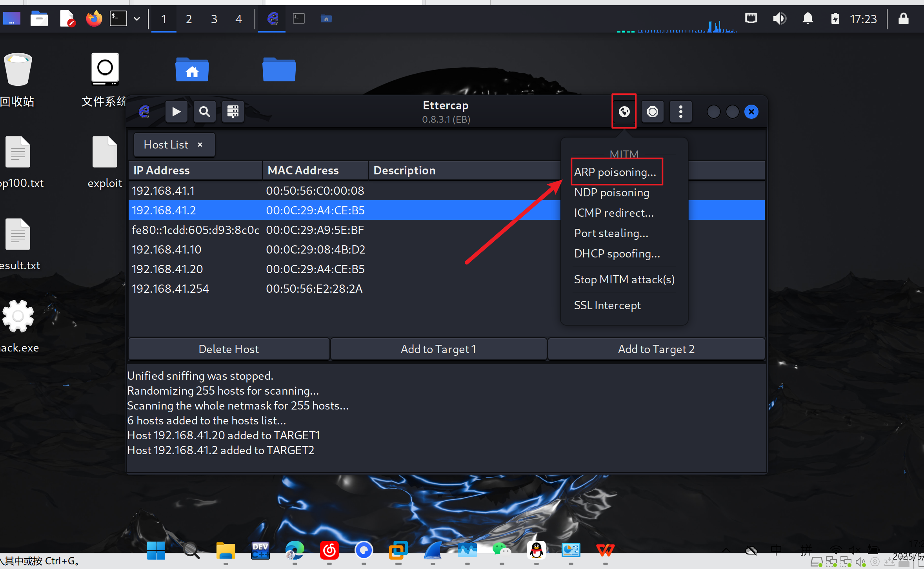Open the hosts list icon in toolbar
The height and width of the screenshot is (569, 924).
tap(233, 112)
